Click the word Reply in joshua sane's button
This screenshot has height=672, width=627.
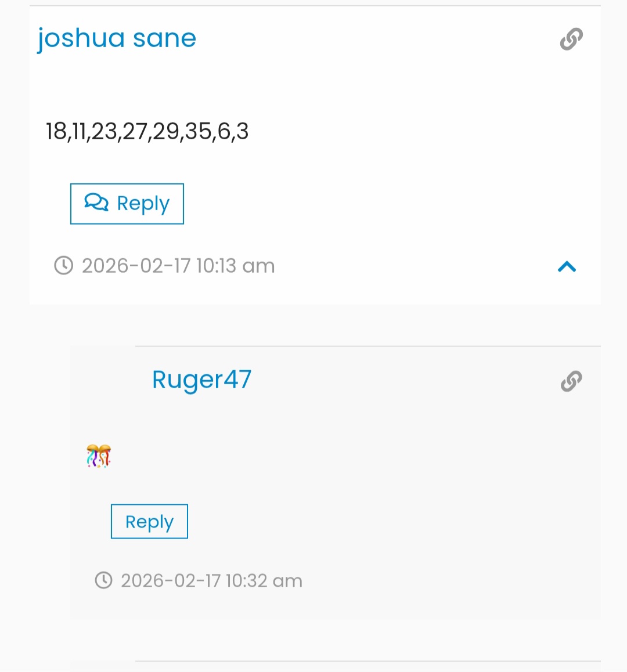143,204
